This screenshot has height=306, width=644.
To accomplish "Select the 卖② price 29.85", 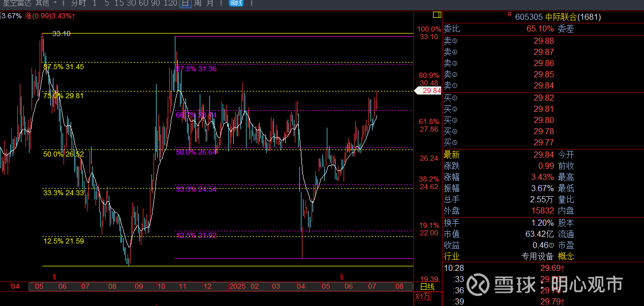I will click(x=543, y=74).
